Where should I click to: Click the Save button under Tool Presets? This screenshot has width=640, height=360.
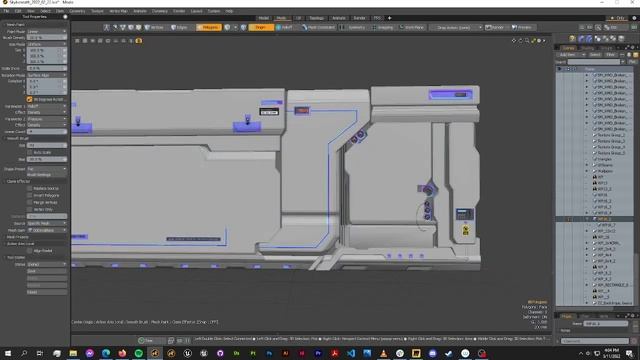47,271
